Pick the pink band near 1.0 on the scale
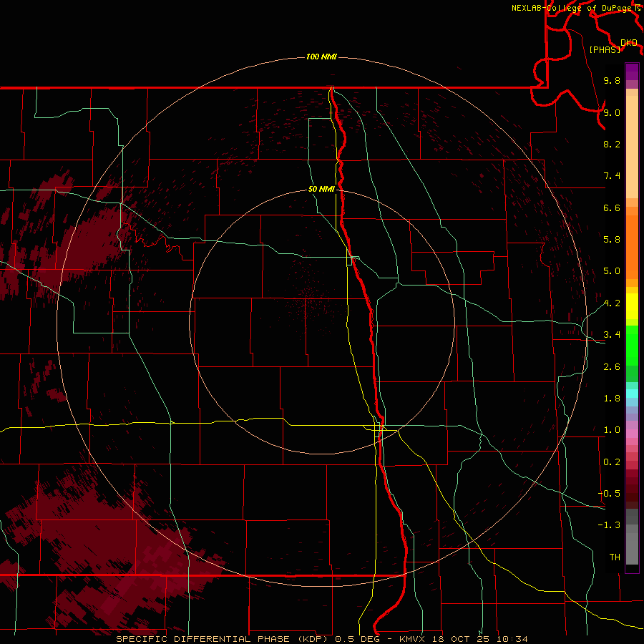Image resolution: width=644 pixels, height=644 pixels. click(x=632, y=434)
